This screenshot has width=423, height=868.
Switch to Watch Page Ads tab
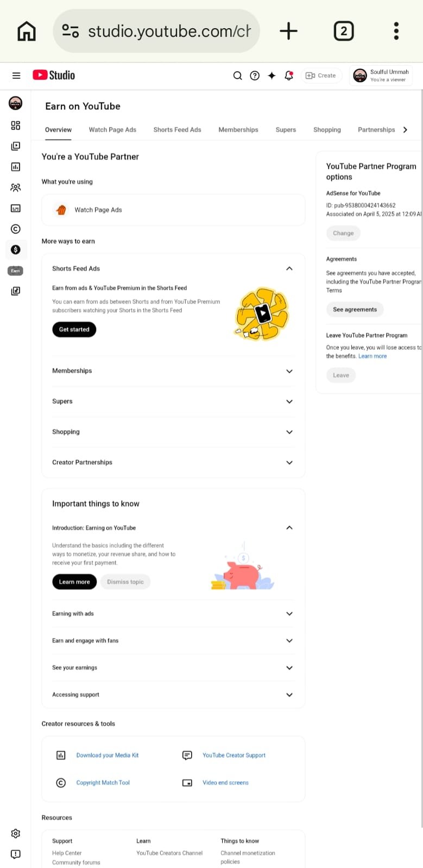(112, 130)
